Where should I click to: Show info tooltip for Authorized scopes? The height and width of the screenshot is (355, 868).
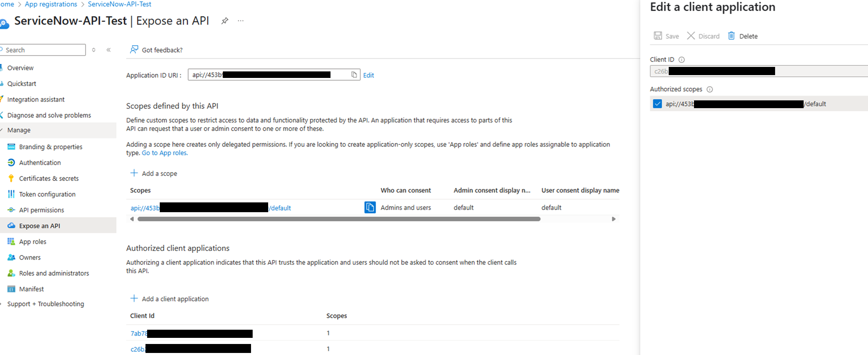709,89
